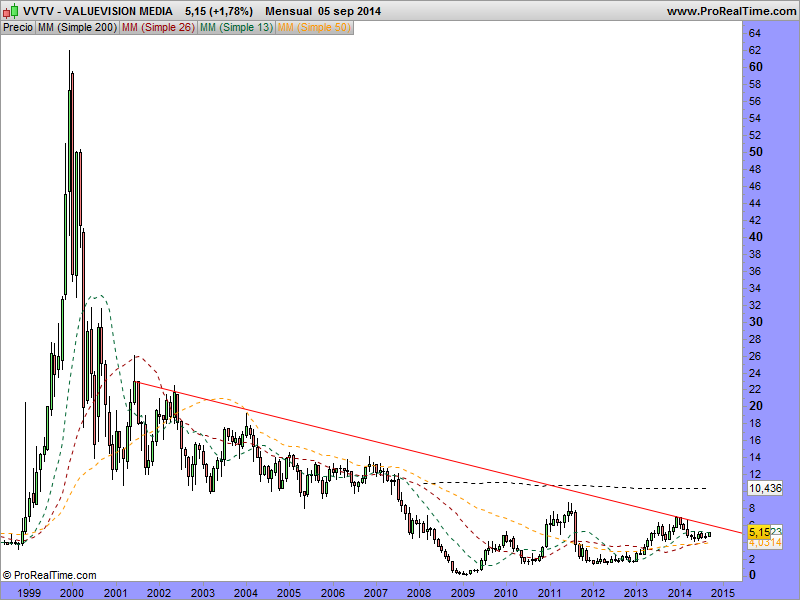800x600 pixels.
Task: Click the 2007 year label on time axis
Action: pyautogui.click(x=376, y=593)
